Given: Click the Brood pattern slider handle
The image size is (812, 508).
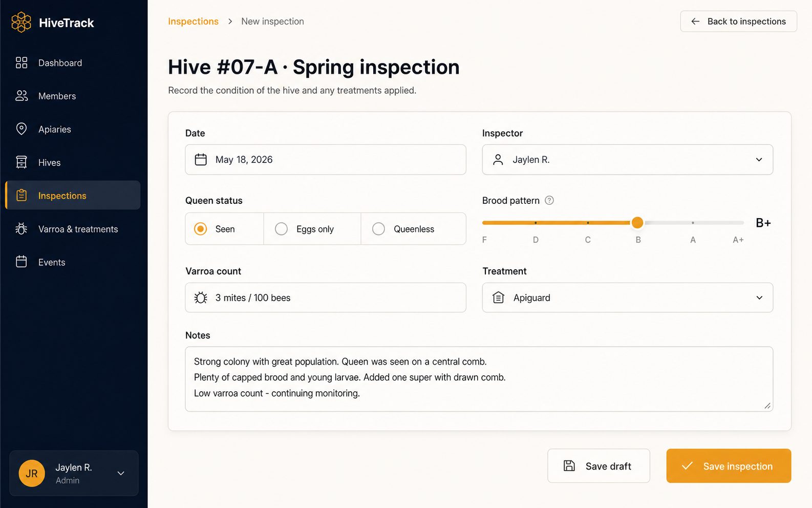Looking at the screenshot, I should (x=637, y=222).
